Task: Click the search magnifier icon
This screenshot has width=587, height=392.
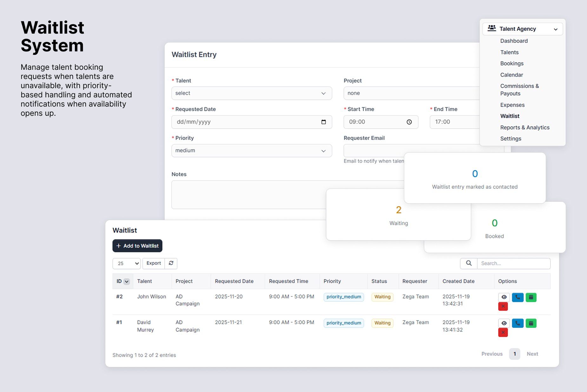Action: [x=469, y=263]
